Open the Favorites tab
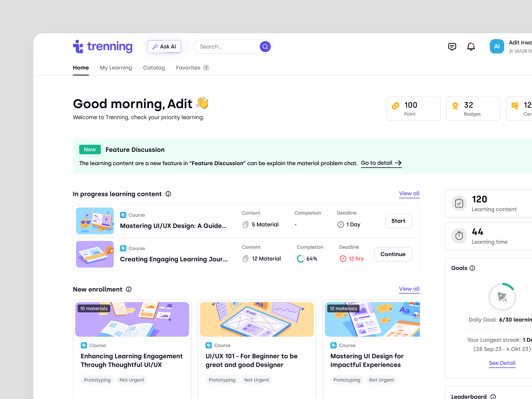The height and width of the screenshot is (399, 532). [188, 68]
